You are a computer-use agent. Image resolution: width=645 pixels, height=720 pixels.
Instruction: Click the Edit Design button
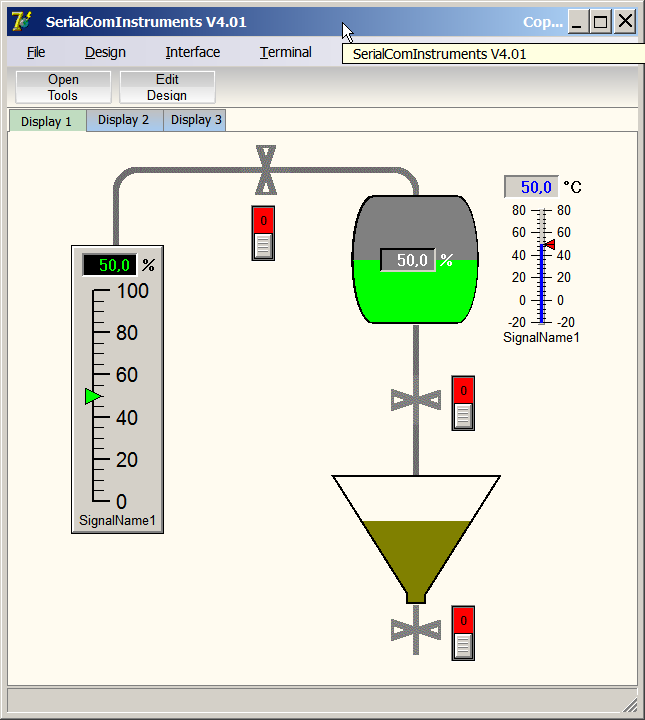click(x=167, y=87)
